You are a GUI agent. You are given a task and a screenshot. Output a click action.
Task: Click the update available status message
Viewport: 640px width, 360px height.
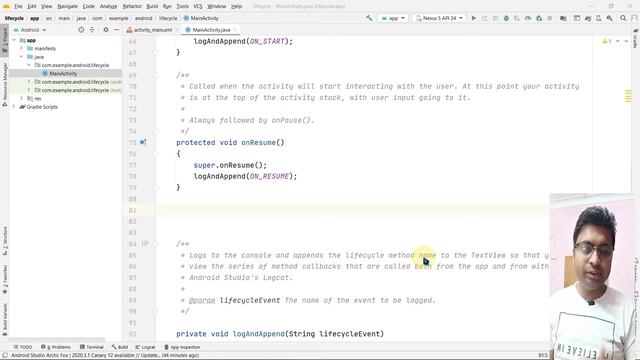[105, 355]
